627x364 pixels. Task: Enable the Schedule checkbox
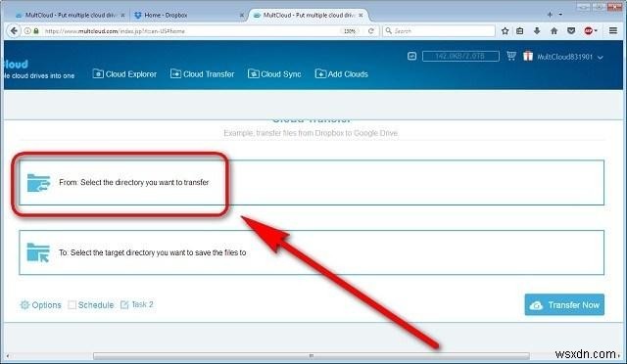point(72,305)
